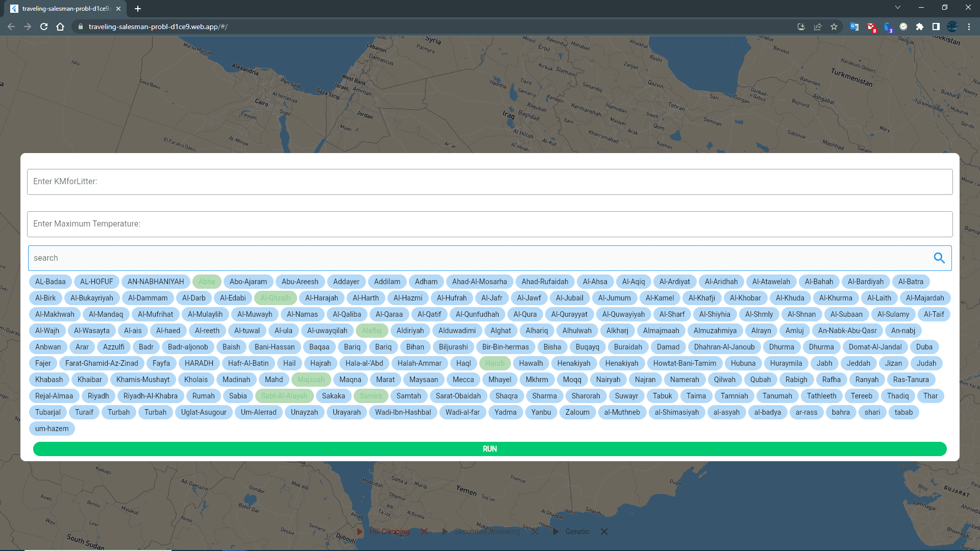Open the share page icon in address bar
The image size is (980, 551).
click(818, 27)
